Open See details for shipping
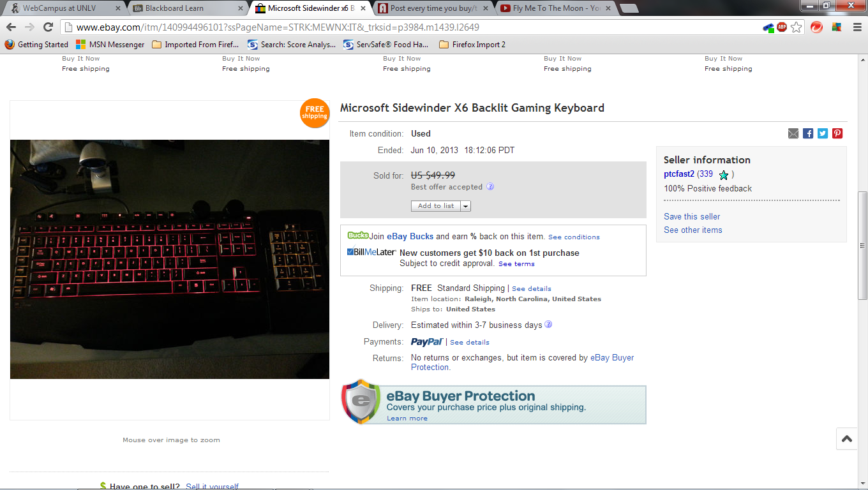Screen dimensions: 868x490 click(531, 288)
